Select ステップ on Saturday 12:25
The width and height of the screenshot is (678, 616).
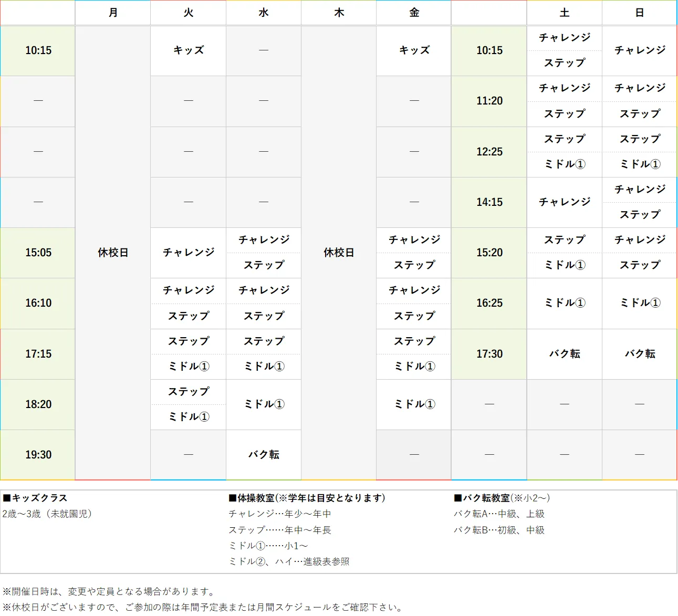tap(564, 139)
